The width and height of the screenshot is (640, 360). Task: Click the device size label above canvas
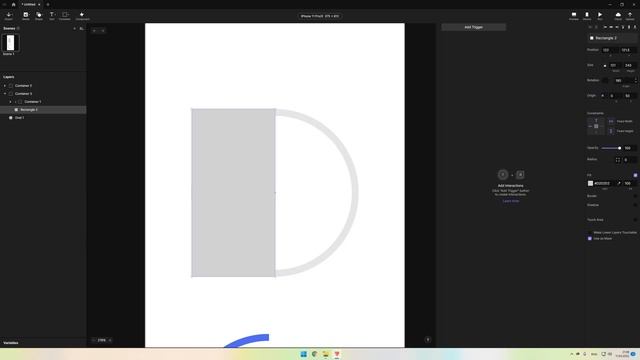pos(320,16)
